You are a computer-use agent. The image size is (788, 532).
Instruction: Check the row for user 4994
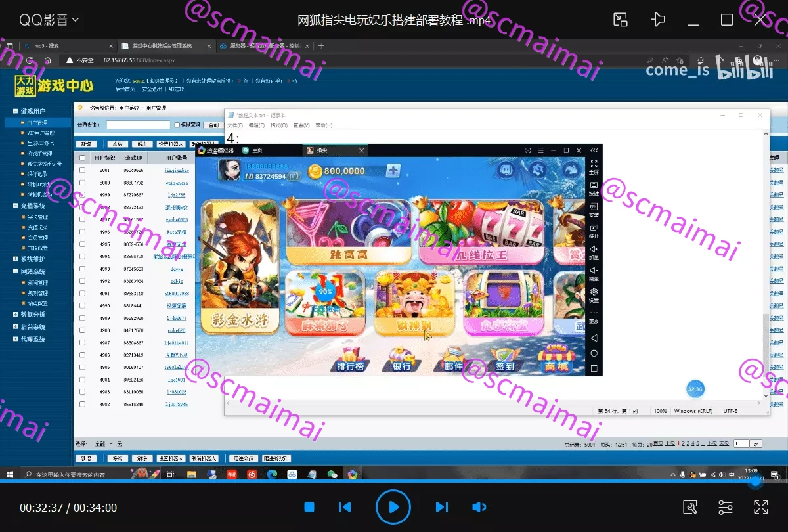tap(82, 256)
